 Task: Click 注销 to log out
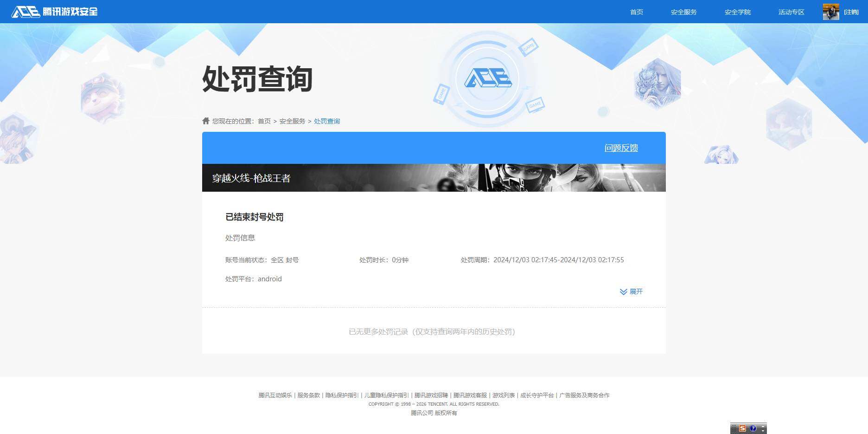coord(852,12)
